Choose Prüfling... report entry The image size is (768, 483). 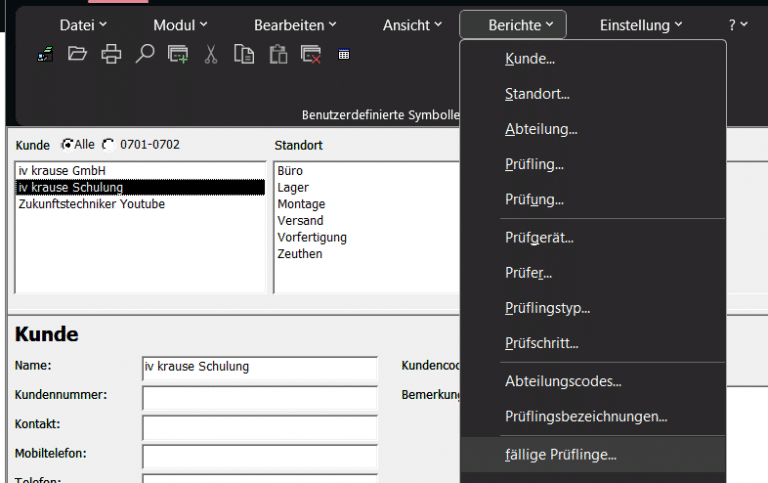pyautogui.click(x=593, y=165)
